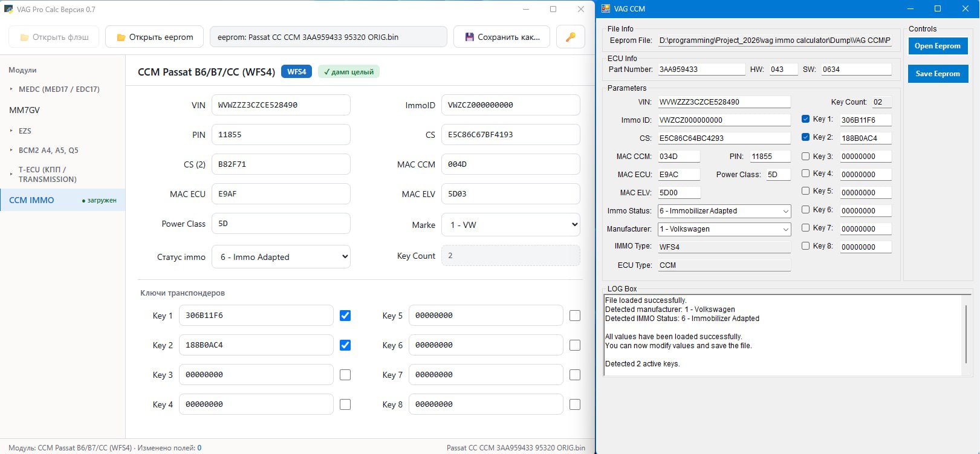Click the 'Изменено полей: 0' status bar text
The width and height of the screenshot is (980, 454).
pos(169,448)
